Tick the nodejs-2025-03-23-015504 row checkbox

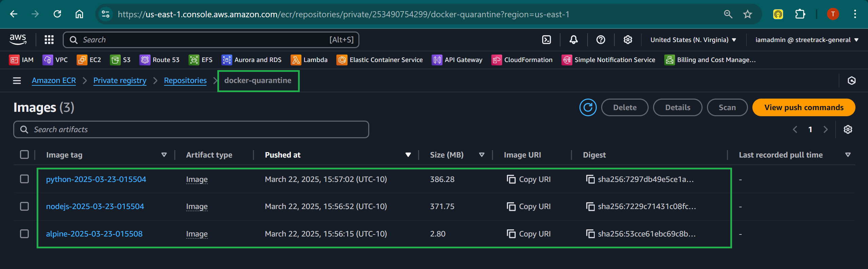click(24, 206)
